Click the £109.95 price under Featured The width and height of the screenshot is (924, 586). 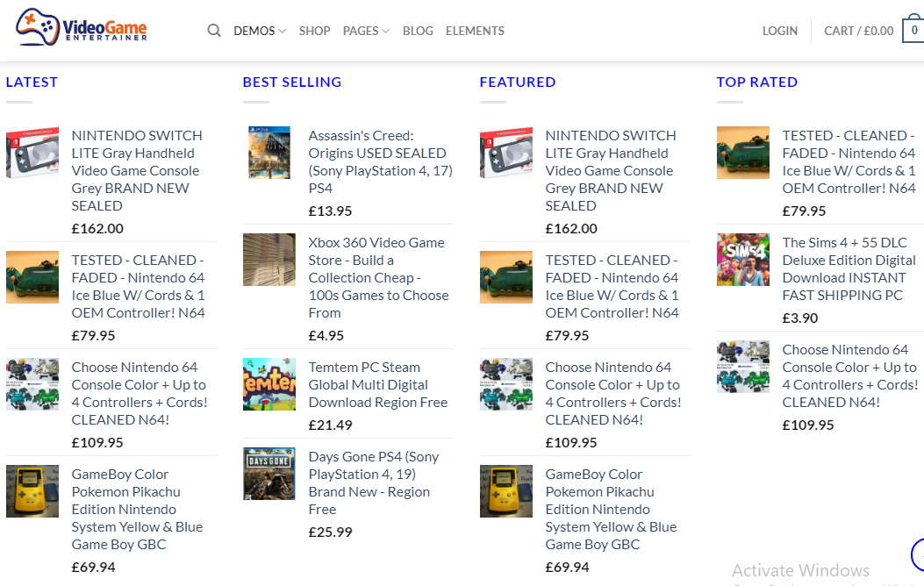pyautogui.click(x=571, y=443)
